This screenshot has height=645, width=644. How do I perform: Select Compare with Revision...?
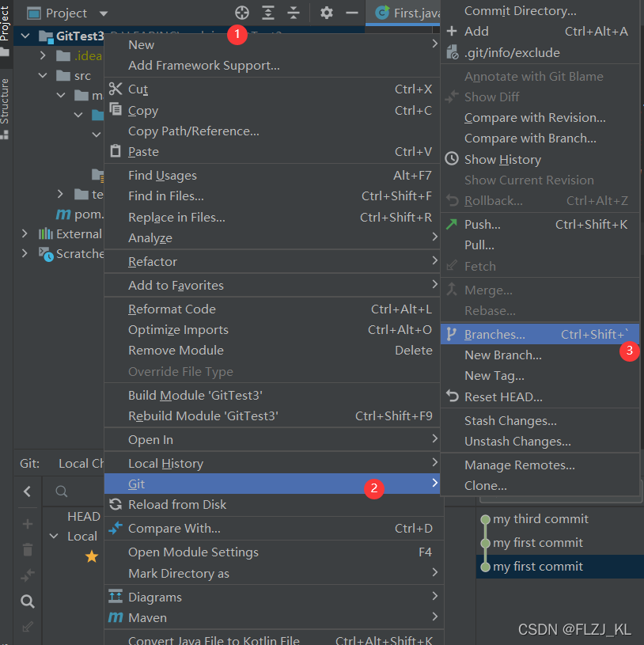click(540, 118)
